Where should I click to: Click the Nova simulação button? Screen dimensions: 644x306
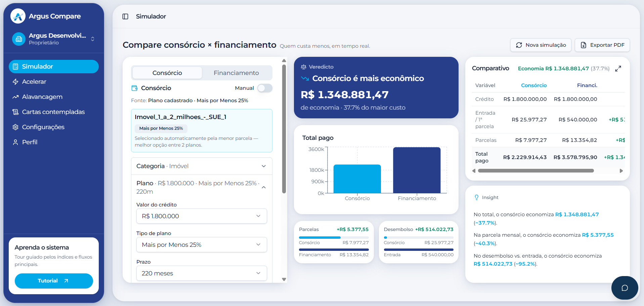[541, 45]
